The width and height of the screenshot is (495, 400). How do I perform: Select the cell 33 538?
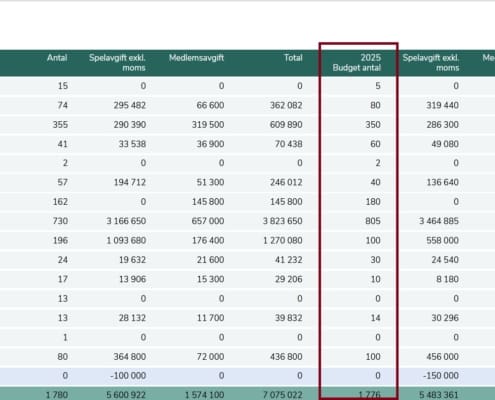point(132,144)
